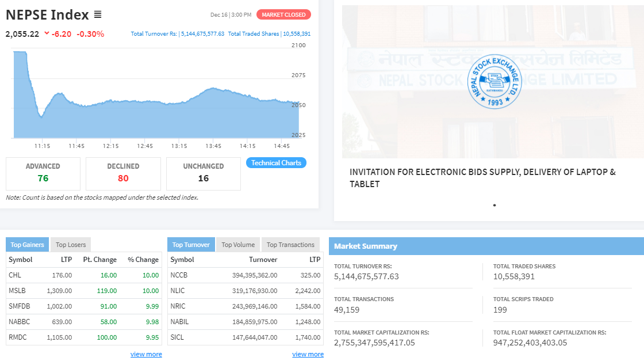This screenshot has width=644, height=361.
Task: Click the NEPSE logo in the banner
Action: point(494,81)
